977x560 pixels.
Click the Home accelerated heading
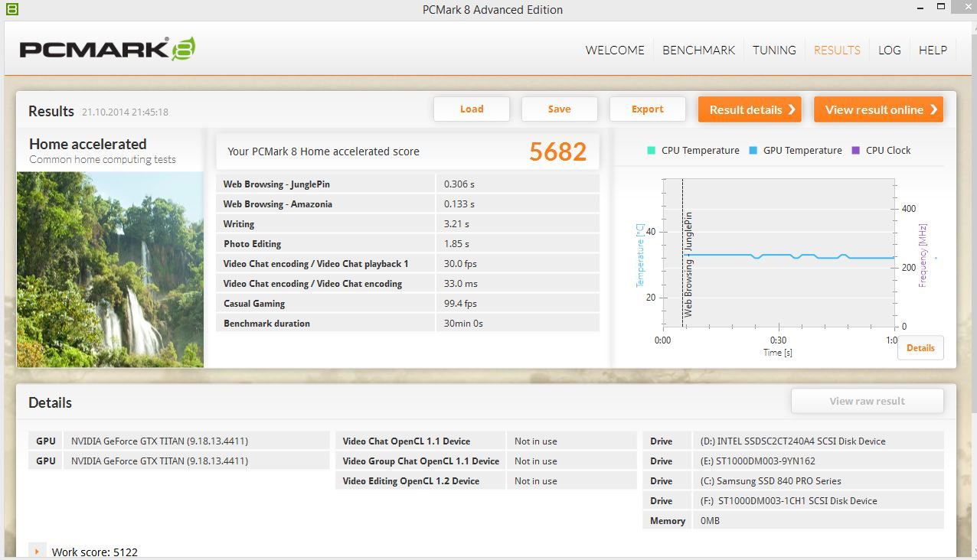(87, 144)
